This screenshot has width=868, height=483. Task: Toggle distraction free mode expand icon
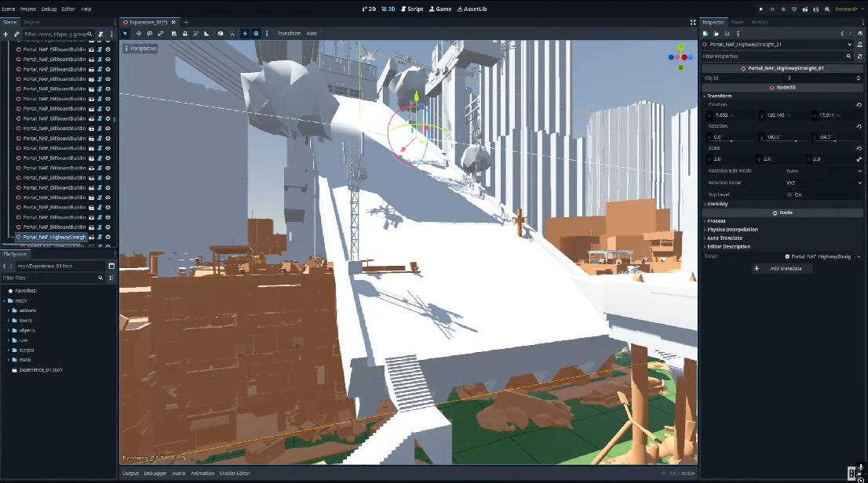[692, 22]
